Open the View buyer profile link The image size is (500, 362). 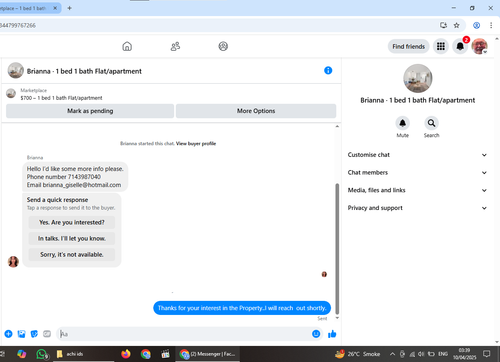click(x=196, y=144)
